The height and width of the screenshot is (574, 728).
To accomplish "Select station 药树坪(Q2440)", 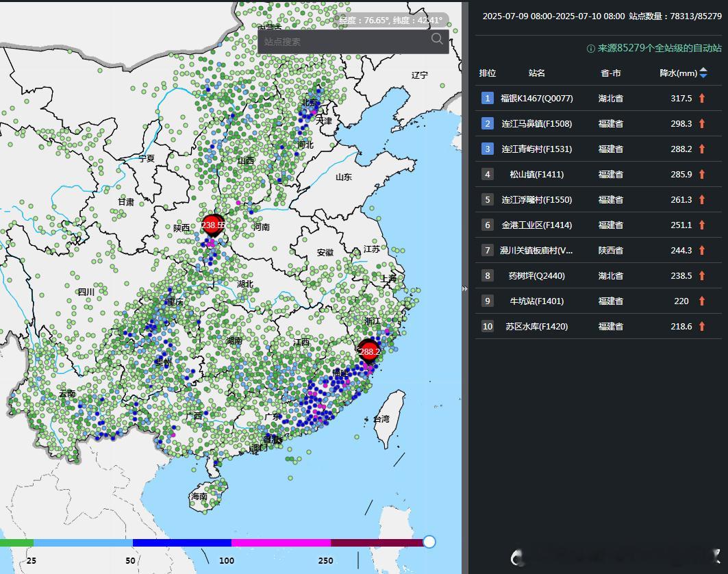I will (537, 276).
